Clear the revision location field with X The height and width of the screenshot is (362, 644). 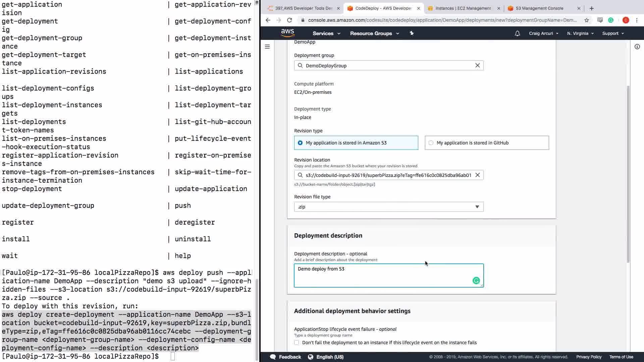pyautogui.click(x=477, y=175)
